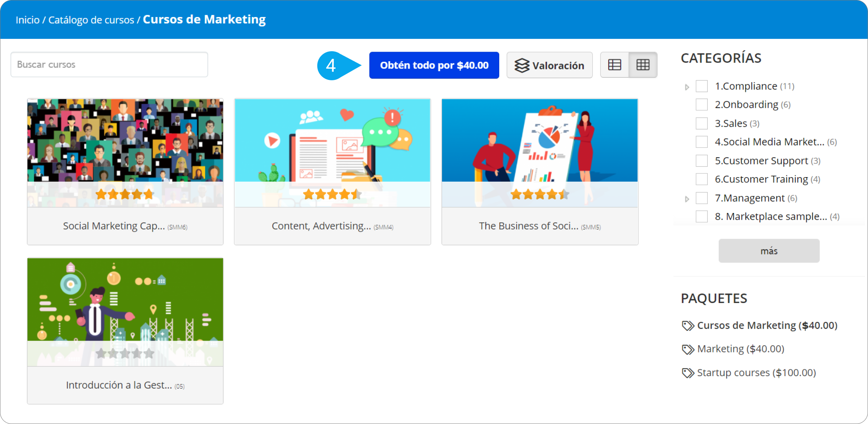Image resolution: width=868 pixels, height=424 pixels.
Task: Go to Inicio in the breadcrumb
Action: (x=28, y=20)
